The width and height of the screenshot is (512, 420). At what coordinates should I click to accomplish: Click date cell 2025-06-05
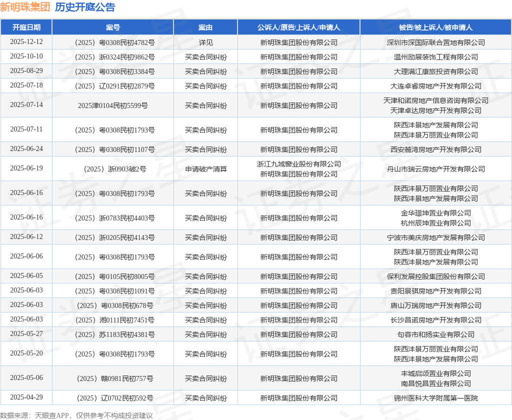[x=26, y=275]
